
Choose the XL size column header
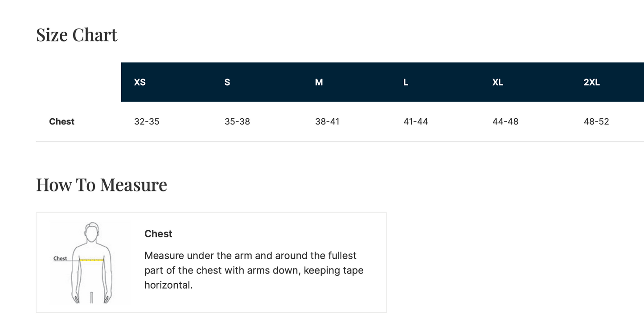(x=498, y=83)
